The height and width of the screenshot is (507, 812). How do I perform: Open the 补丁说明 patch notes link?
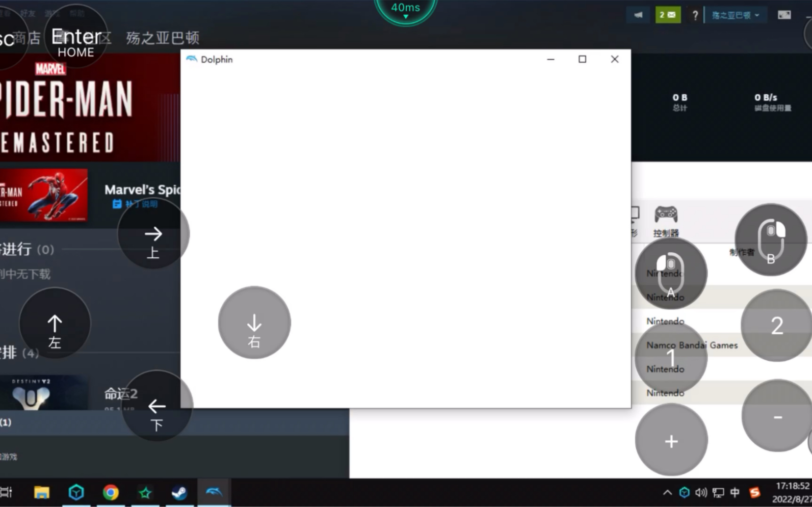135,204
